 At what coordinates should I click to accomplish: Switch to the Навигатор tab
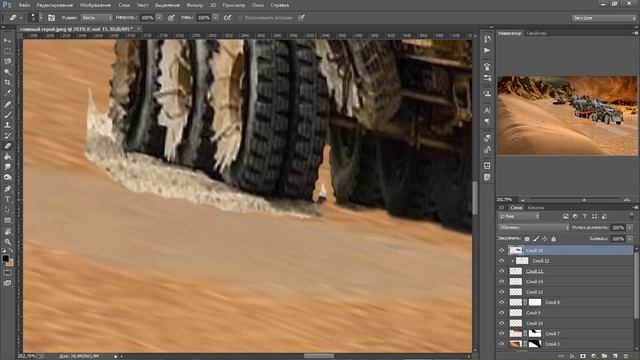510,33
